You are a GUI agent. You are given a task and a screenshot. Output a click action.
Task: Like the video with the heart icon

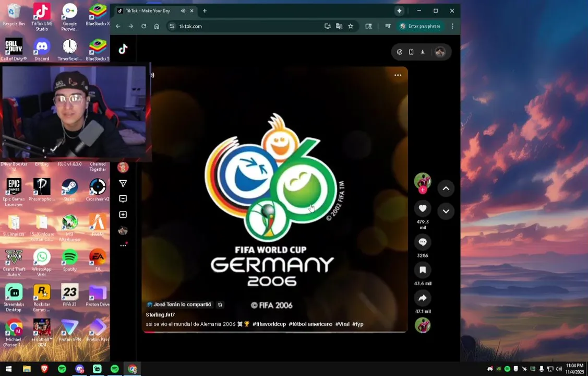pyautogui.click(x=423, y=209)
